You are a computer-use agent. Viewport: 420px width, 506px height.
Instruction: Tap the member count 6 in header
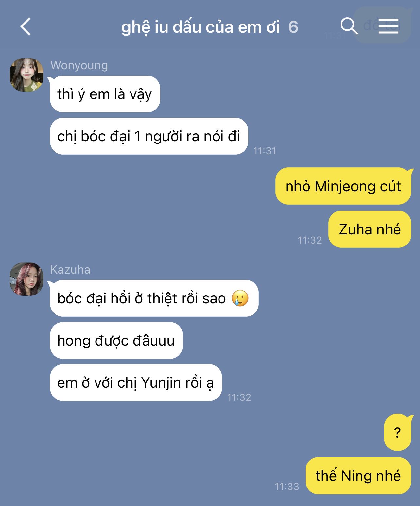[293, 27]
